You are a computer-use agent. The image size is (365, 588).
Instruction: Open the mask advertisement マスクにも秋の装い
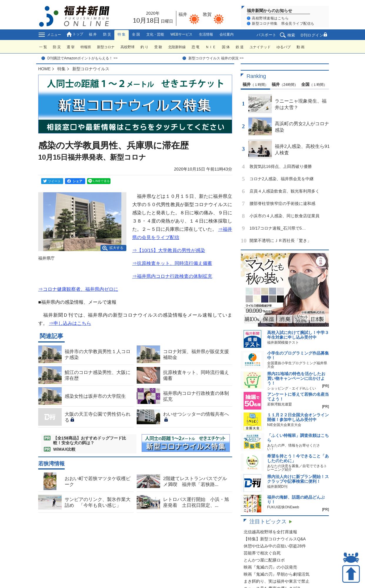(x=285, y=290)
